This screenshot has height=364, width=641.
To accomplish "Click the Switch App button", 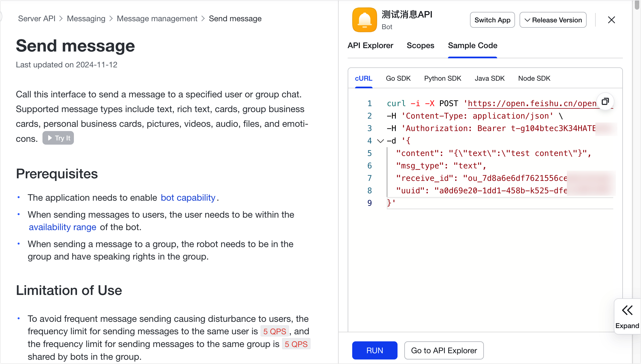I will pyautogui.click(x=492, y=20).
